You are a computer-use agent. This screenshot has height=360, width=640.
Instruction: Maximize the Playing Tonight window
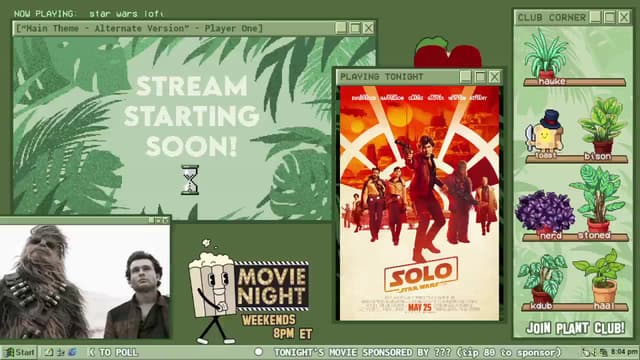point(480,77)
